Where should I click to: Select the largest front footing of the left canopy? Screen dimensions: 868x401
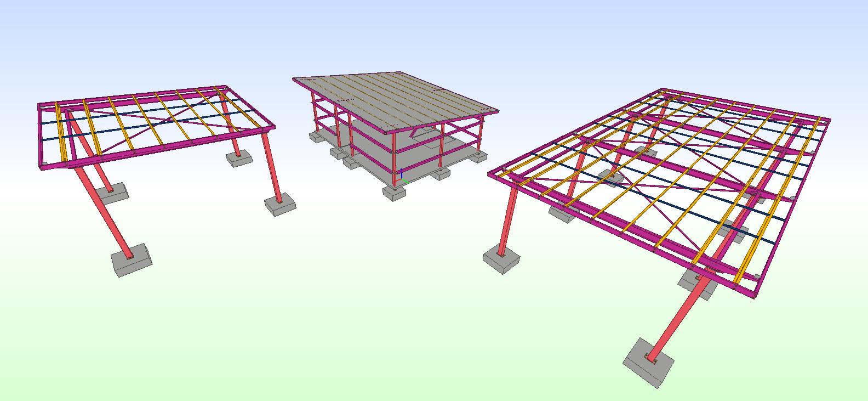pos(131,260)
